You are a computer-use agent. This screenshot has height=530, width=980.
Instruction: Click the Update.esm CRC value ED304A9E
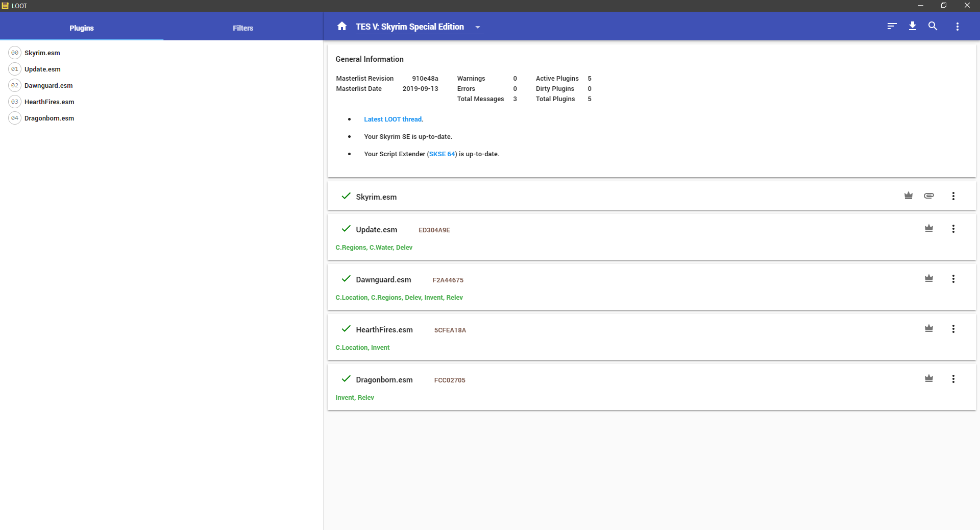(434, 230)
